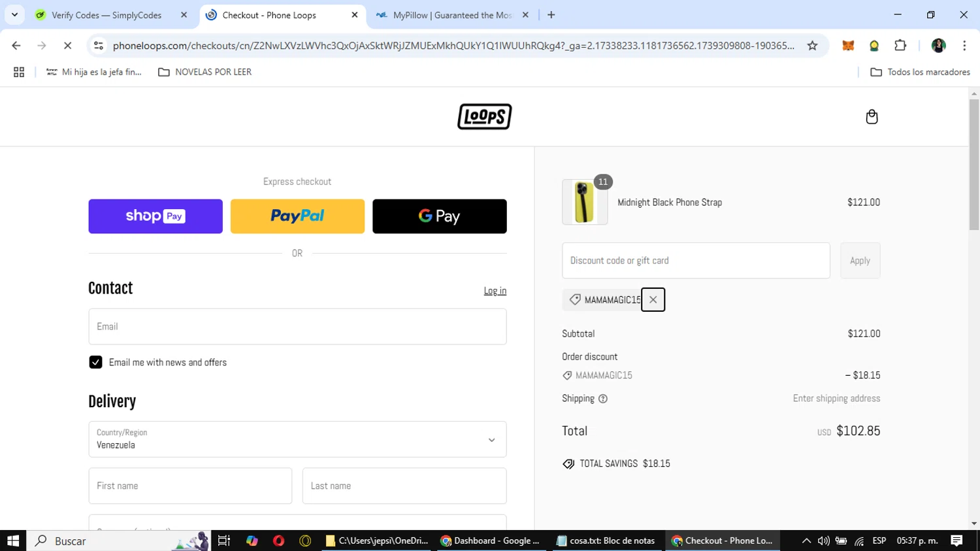Open Todos los marcadores folder
980x551 pixels.
[921, 72]
